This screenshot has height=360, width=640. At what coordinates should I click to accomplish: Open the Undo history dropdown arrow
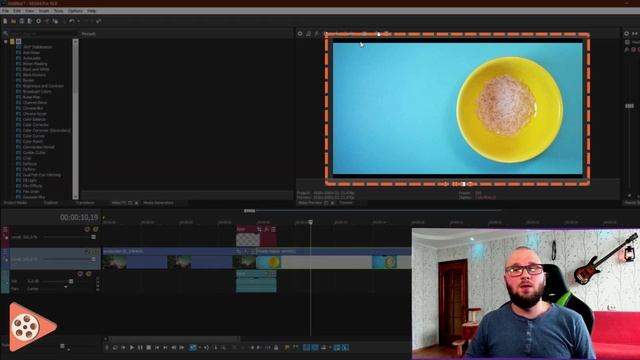78,21
